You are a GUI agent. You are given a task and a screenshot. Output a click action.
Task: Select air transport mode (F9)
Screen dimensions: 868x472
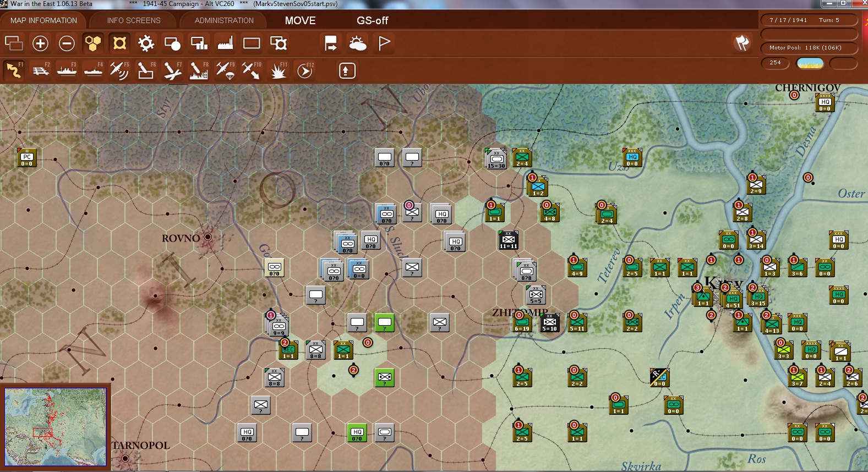pyautogui.click(x=225, y=70)
